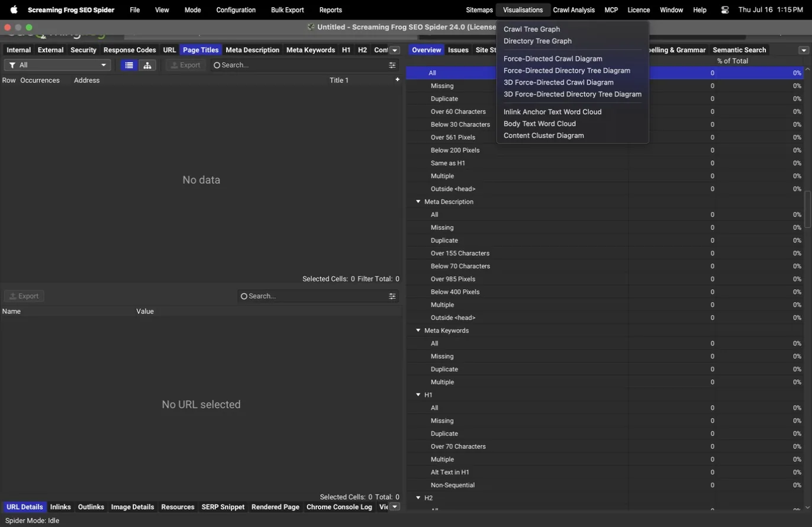The height and width of the screenshot is (527, 812).
Task: Show more right-panel tabs overflow arrow
Action: tap(804, 50)
